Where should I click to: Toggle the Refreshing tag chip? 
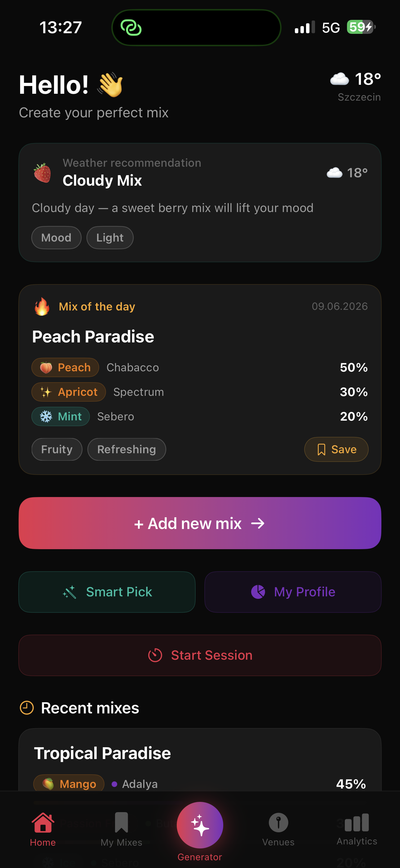[x=127, y=449]
